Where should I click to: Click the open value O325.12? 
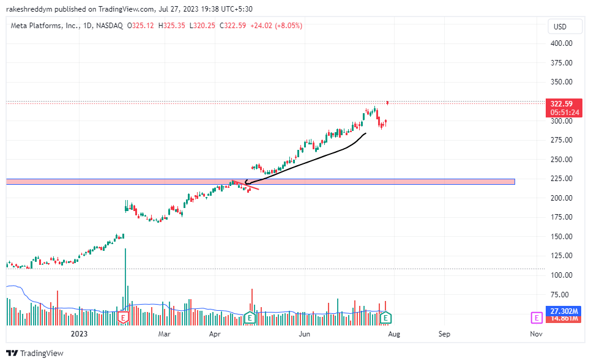point(141,26)
